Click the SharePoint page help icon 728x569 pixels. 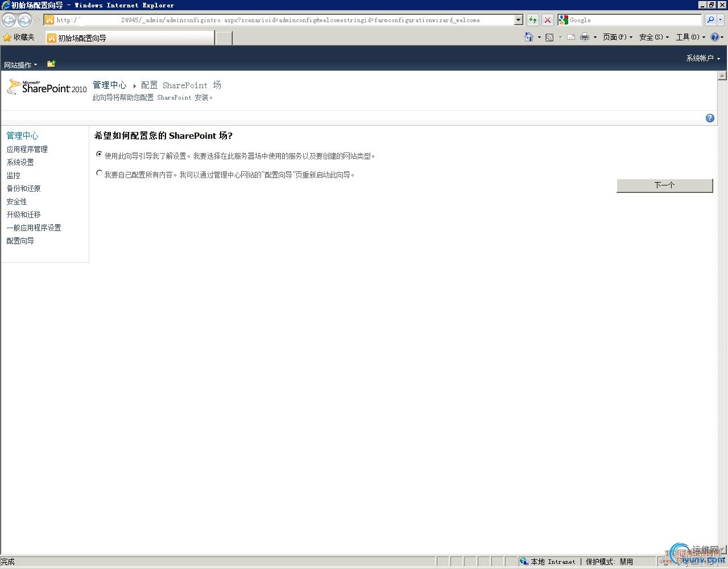click(710, 118)
